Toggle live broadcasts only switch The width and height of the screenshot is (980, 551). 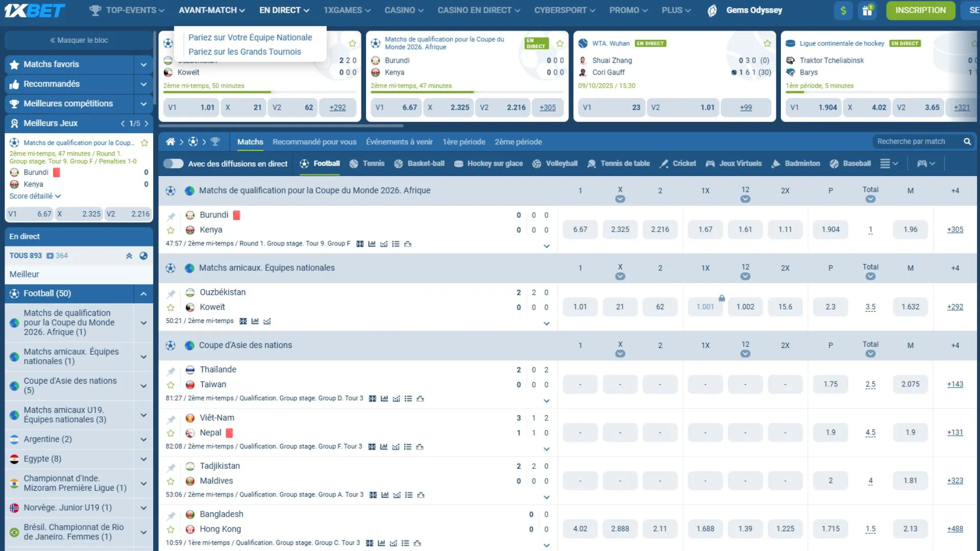click(x=174, y=164)
